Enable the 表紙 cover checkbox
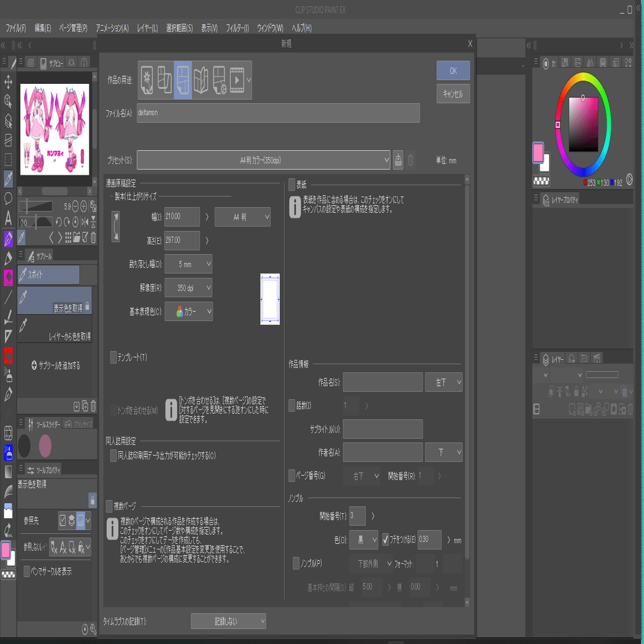This screenshot has width=644, height=644. (292, 185)
